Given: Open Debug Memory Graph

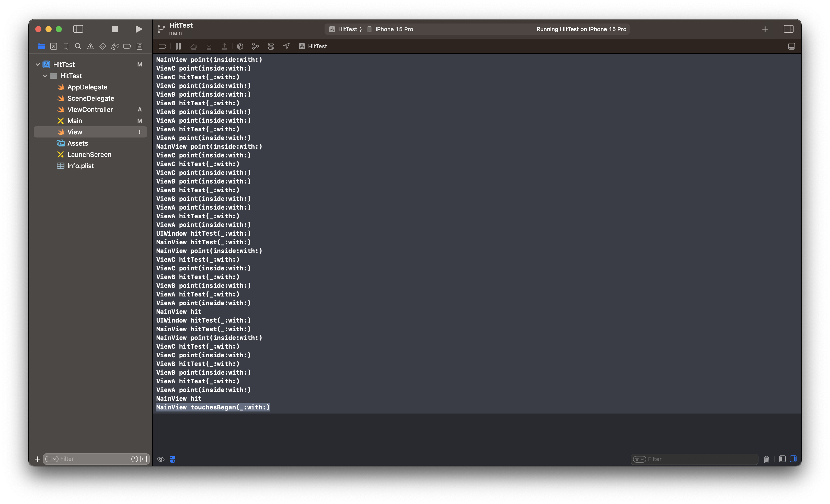Looking at the screenshot, I should (x=255, y=46).
